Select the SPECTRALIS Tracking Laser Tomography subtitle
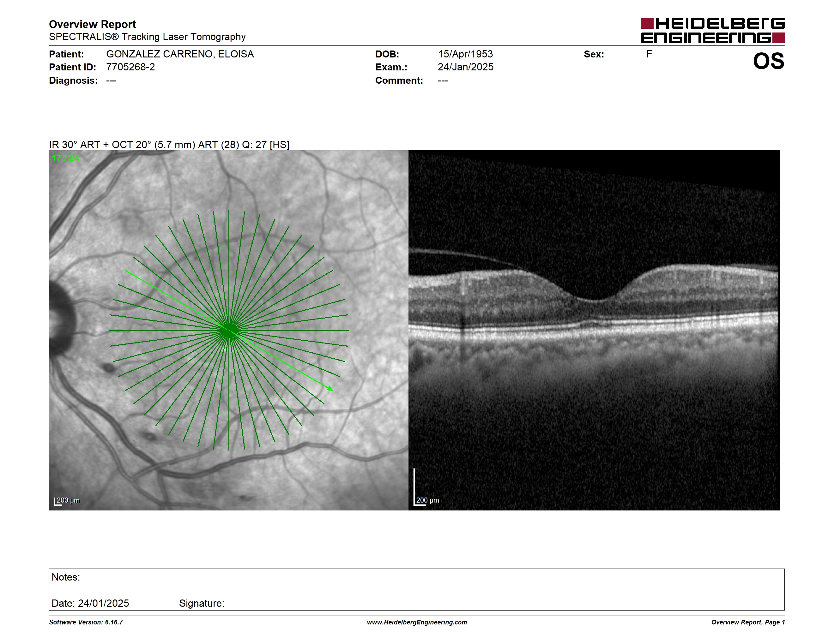This screenshot has width=834, height=644. (147, 37)
